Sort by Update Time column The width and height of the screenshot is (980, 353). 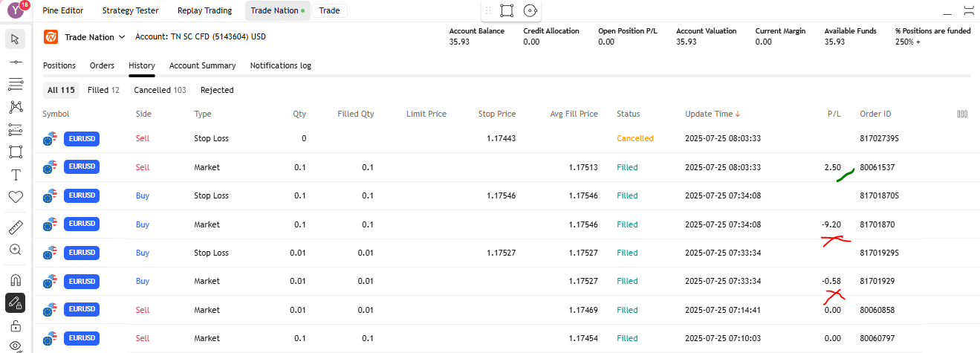(x=711, y=114)
